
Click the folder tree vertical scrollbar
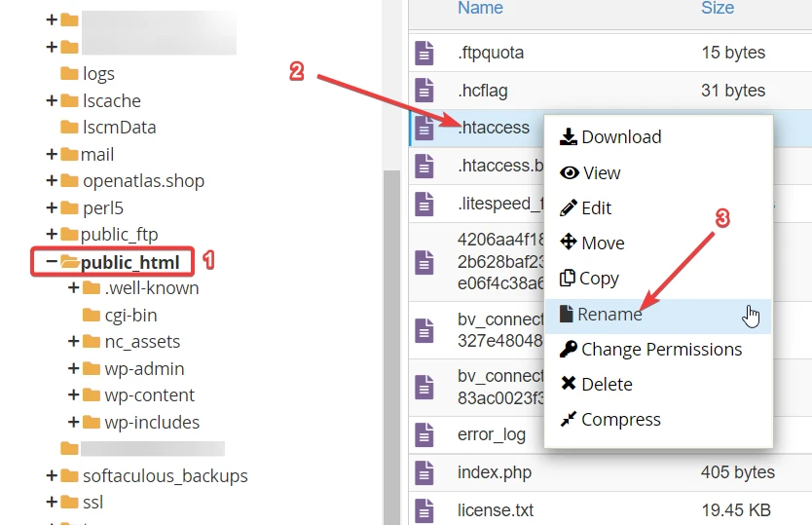pos(391,347)
